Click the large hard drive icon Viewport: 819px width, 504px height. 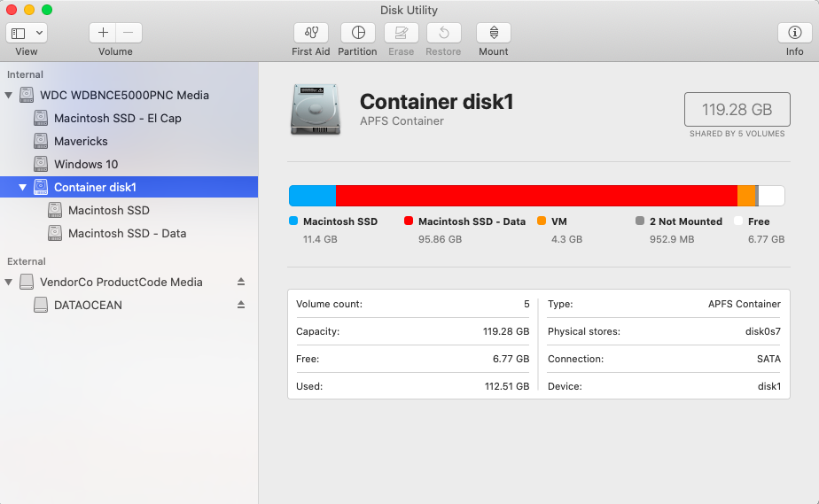point(316,110)
